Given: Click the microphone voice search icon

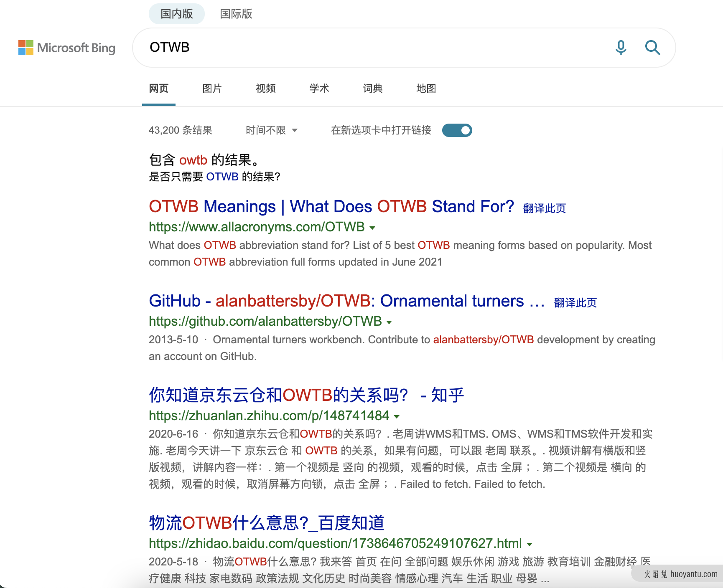Looking at the screenshot, I should point(621,48).
